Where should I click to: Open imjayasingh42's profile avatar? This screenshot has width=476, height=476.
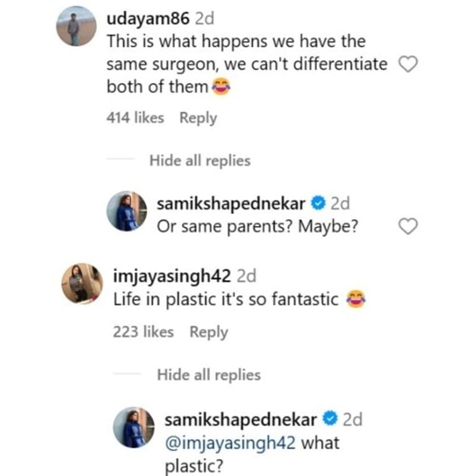pyautogui.click(x=82, y=283)
